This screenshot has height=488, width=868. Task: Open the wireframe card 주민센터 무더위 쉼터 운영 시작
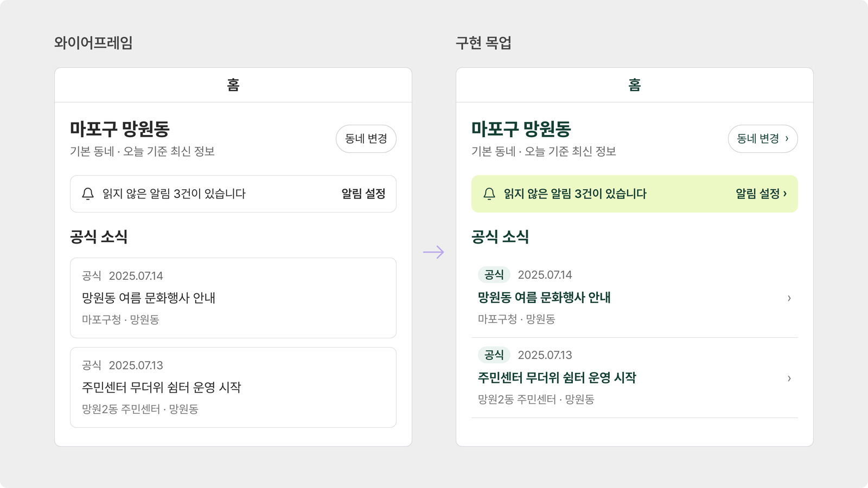pyautogui.click(x=233, y=387)
